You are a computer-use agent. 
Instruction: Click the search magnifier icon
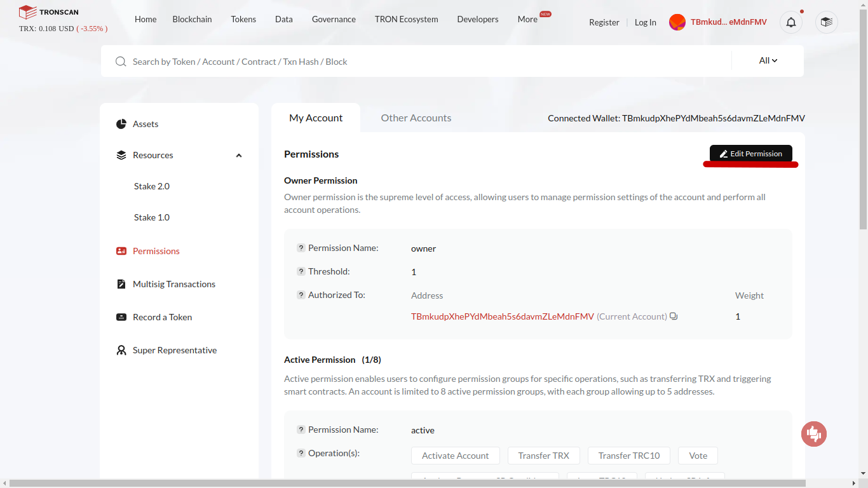pyautogui.click(x=121, y=62)
